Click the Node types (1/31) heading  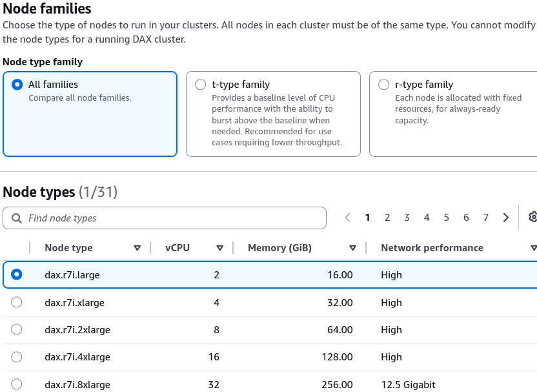coord(60,192)
